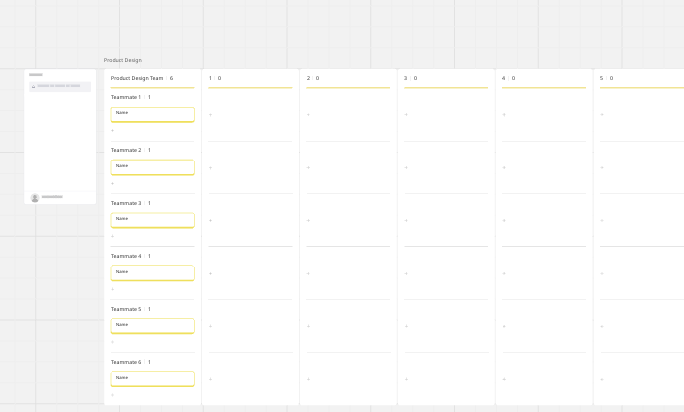Screen dimensions: 684x412
Task: Add card in column 1, Teammate 6 row
Action: point(210,379)
